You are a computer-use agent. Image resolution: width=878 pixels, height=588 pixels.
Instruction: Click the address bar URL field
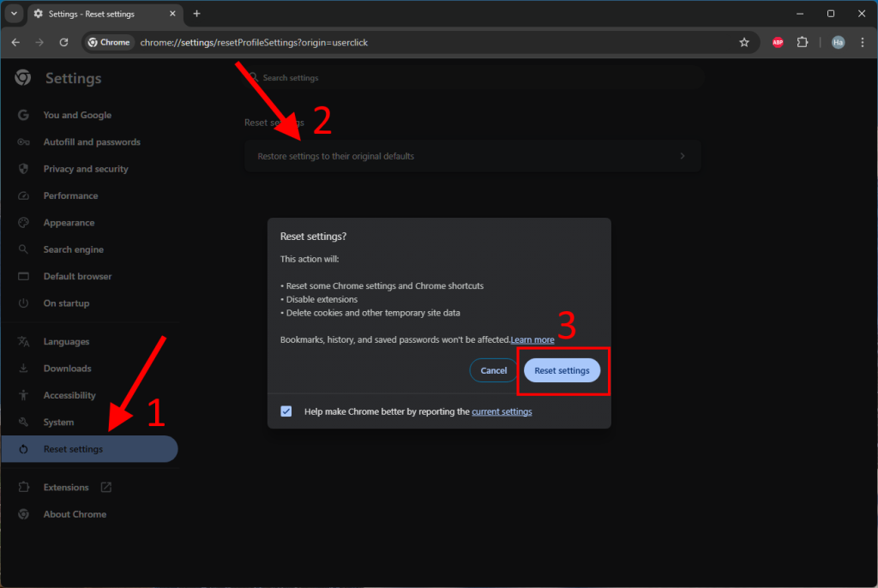429,42
